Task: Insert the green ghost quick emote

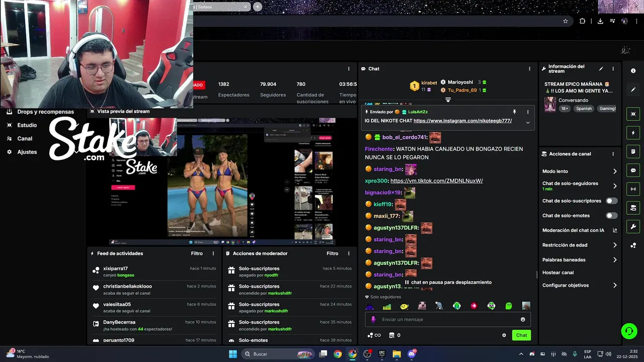Action: 509,306
